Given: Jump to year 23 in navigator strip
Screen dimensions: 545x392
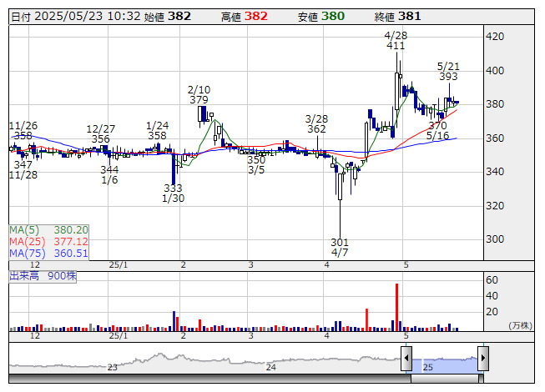Looking at the screenshot, I should pyautogui.click(x=113, y=367).
